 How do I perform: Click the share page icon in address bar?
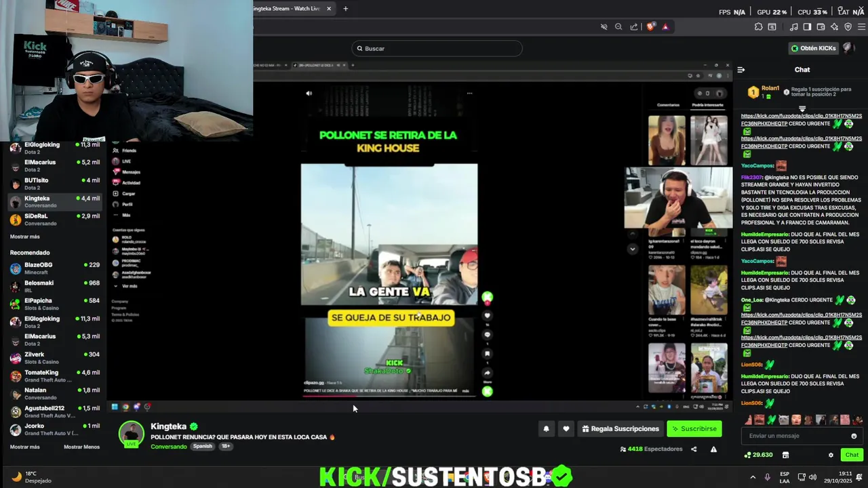(x=633, y=26)
